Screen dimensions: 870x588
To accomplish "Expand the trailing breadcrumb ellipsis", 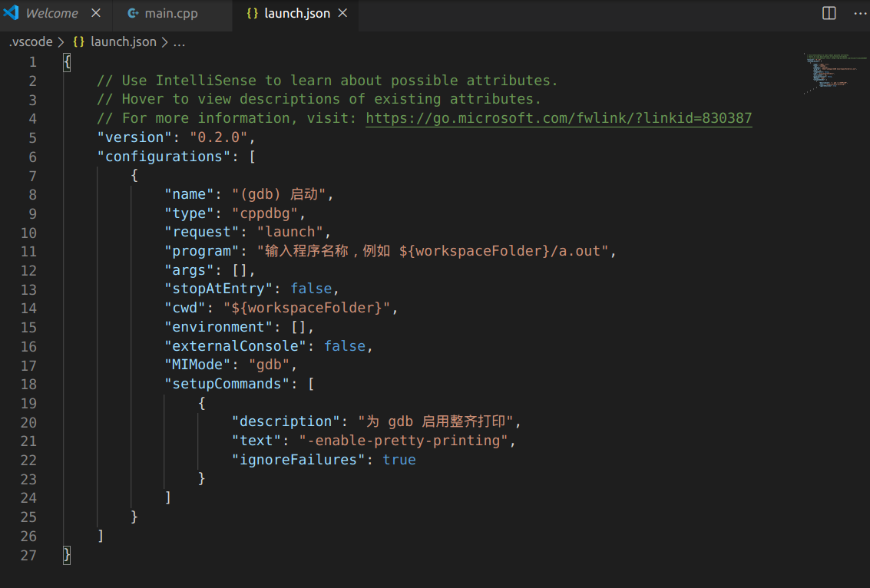I will 179,41.
